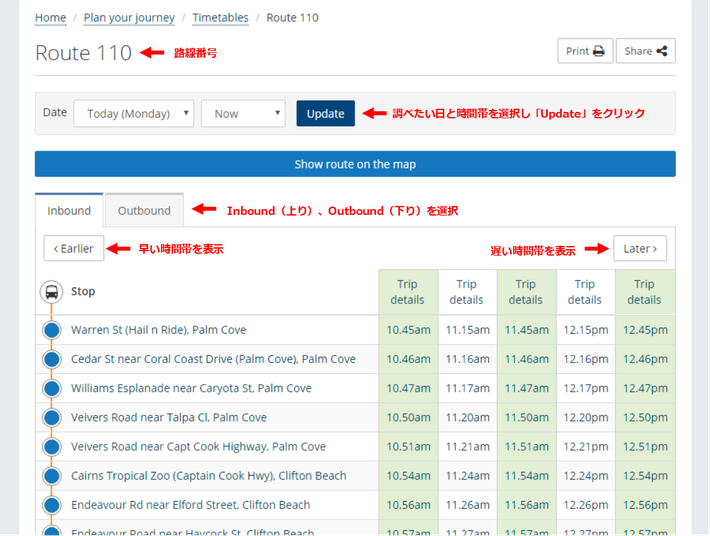Open the Timetables breadcrumb link

220,18
